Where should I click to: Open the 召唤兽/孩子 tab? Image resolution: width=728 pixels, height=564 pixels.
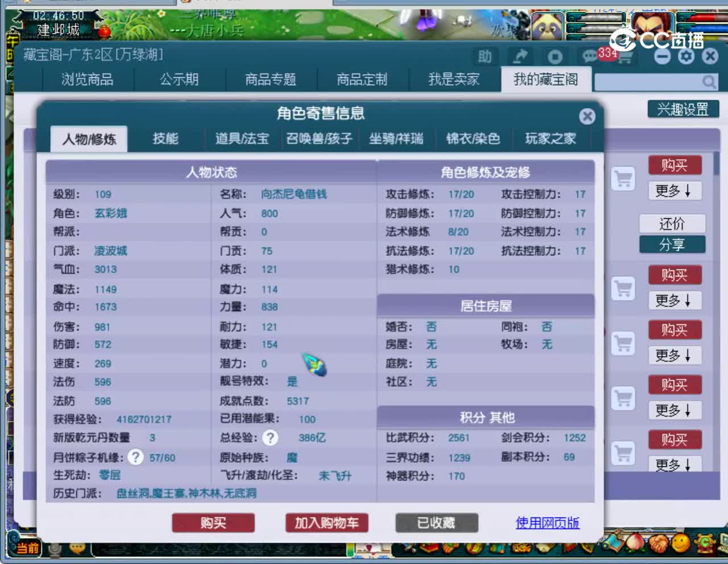[320, 139]
